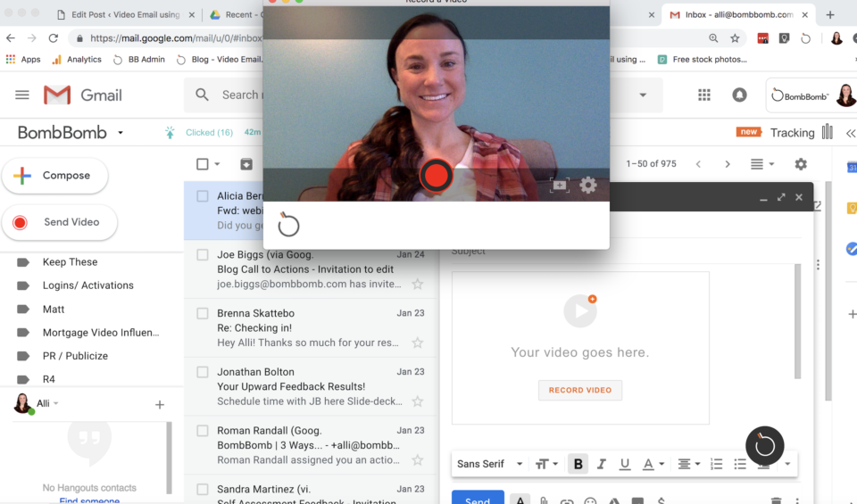Image resolution: width=857 pixels, height=504 pixels.
Task: Select Jonathan Bolton email checkbox
Action: (x=203, y=372)
